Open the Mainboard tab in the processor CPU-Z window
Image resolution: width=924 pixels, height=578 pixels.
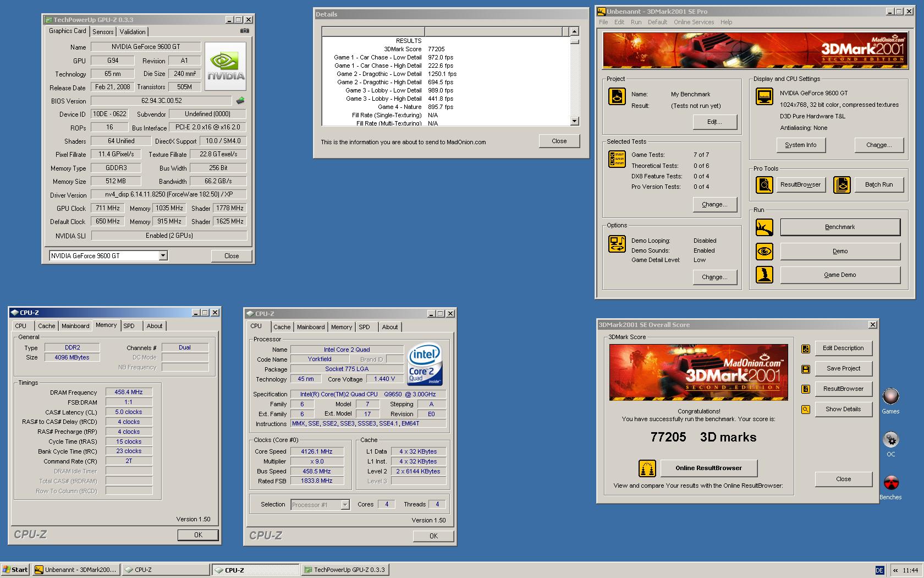point(311,327)
